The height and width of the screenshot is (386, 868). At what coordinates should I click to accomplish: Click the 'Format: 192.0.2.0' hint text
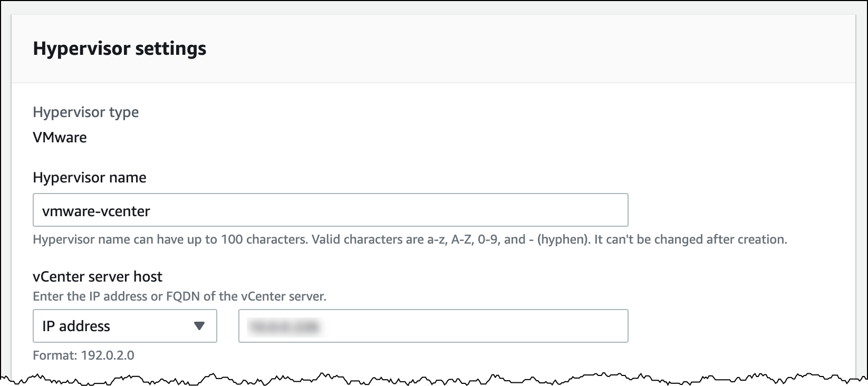coord(83,355)
